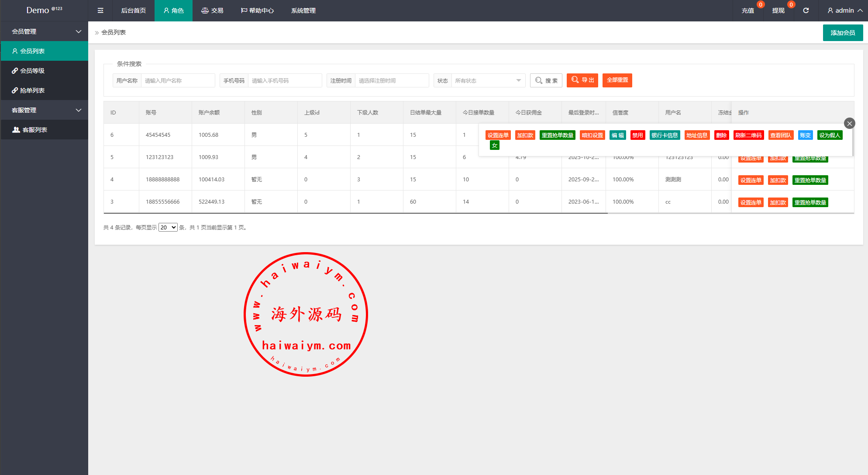Click the 导出 export button
The height and width of the screenshot is (475, 868).
click(x=582, y=80)
